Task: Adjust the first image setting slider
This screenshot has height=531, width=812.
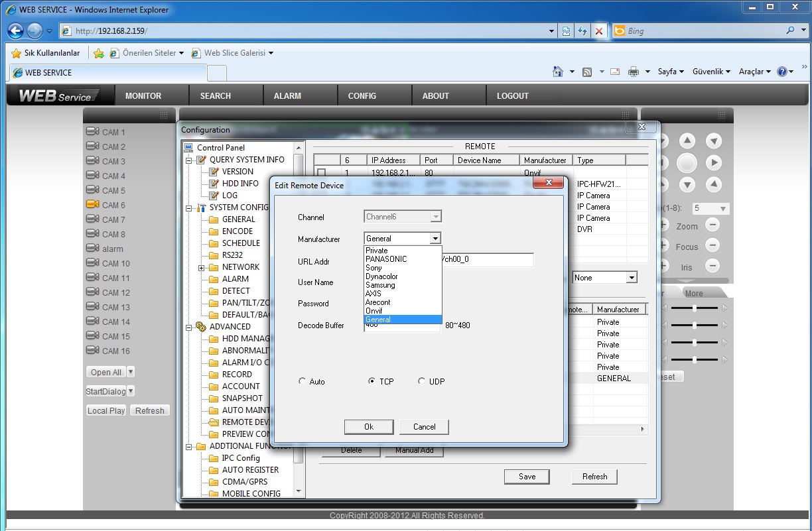Action: click(x=694, y=308)
